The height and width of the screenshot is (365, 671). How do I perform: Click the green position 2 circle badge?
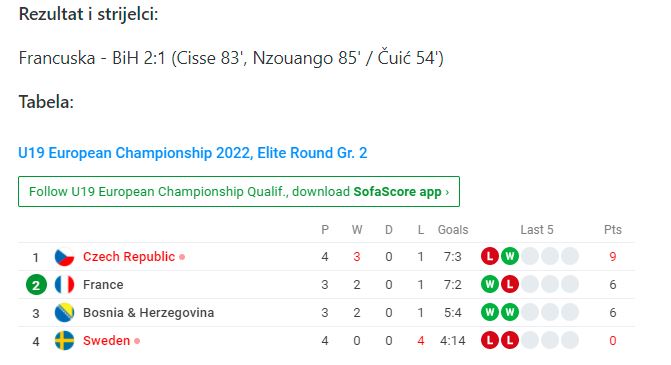(36, 285)
